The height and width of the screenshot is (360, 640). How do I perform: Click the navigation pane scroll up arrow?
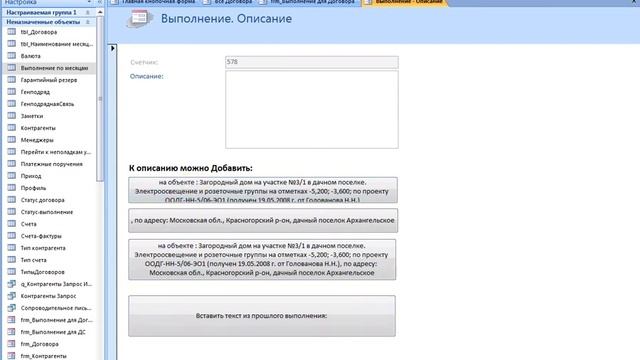[x=100, y=13]
